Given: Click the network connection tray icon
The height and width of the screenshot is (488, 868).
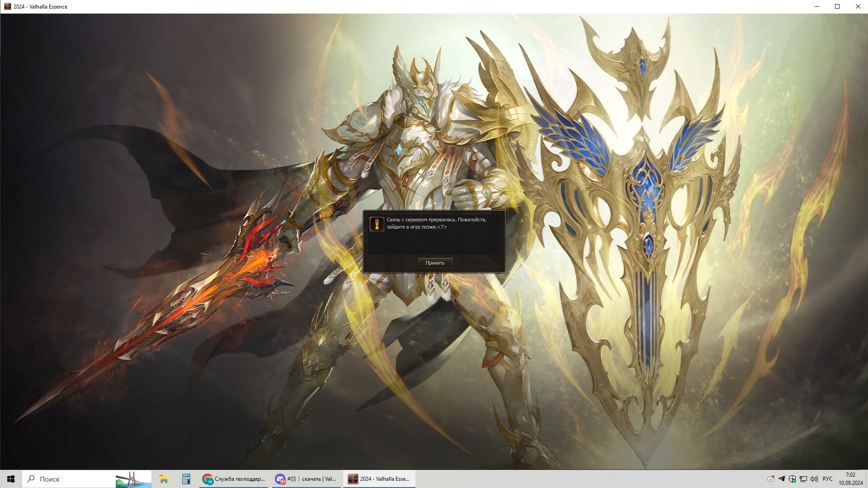Looking at the screenshot, I should point(803,479).
